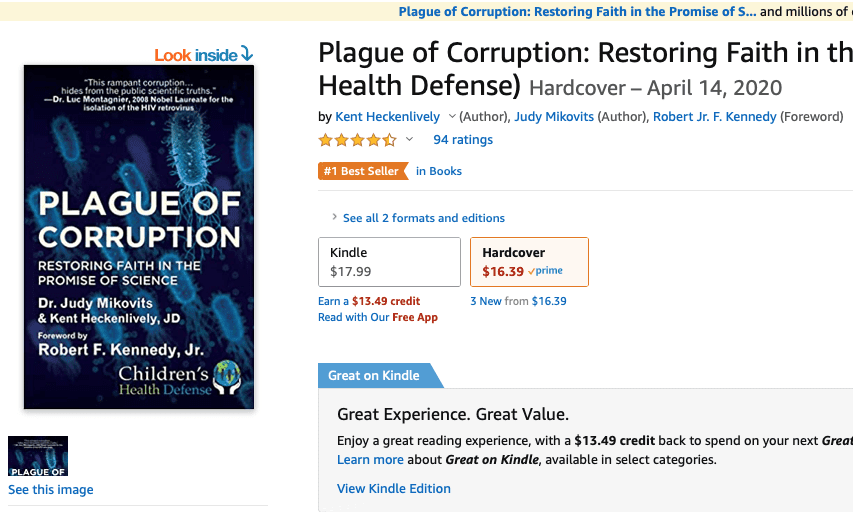Screen dimensions: 853x512
Task: Click the 3 New offers link
Action: click(486, 301)
